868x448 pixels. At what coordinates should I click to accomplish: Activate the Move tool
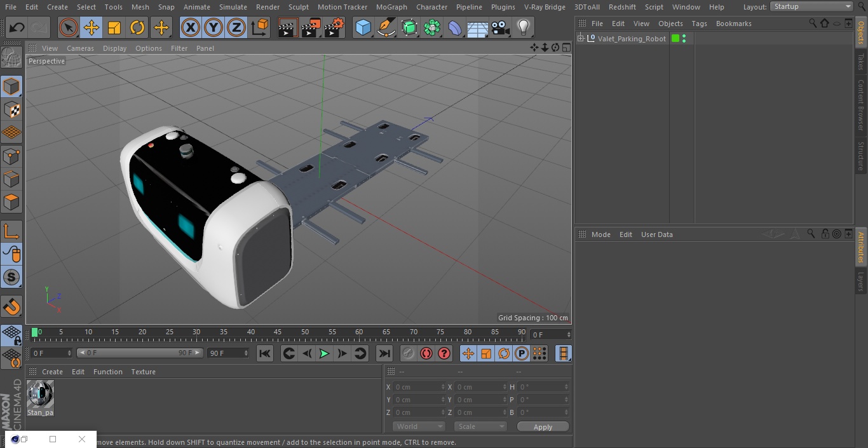(x=92, y=27)
